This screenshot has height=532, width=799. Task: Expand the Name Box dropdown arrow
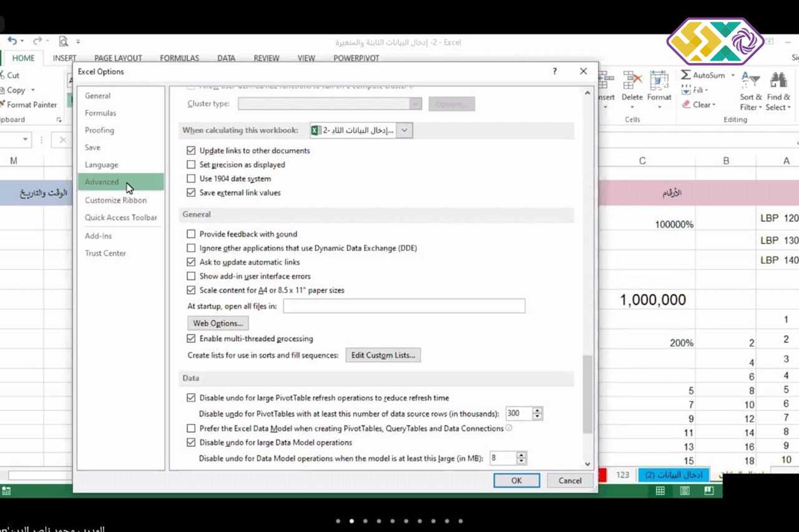click(25, 140)
